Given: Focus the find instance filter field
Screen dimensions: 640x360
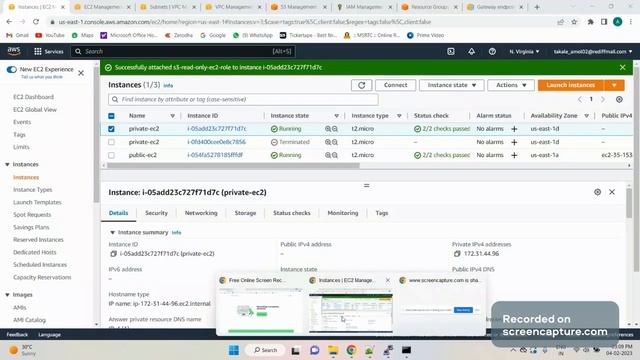Looking at the screenshot, I should click(243, 99).
